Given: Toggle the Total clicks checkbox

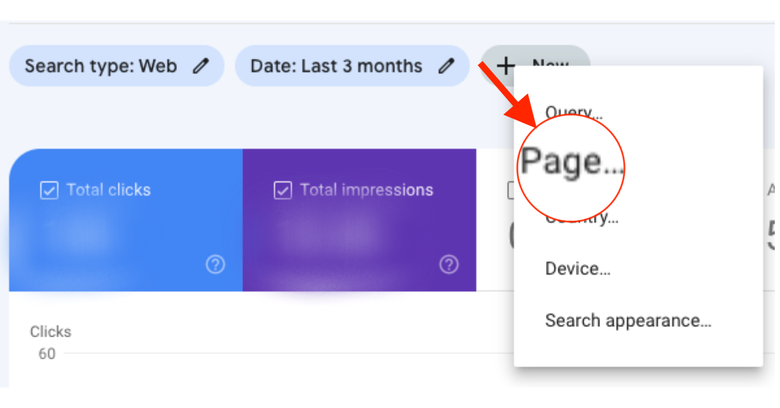Looking at the screenshot, I should click(49, 190).
